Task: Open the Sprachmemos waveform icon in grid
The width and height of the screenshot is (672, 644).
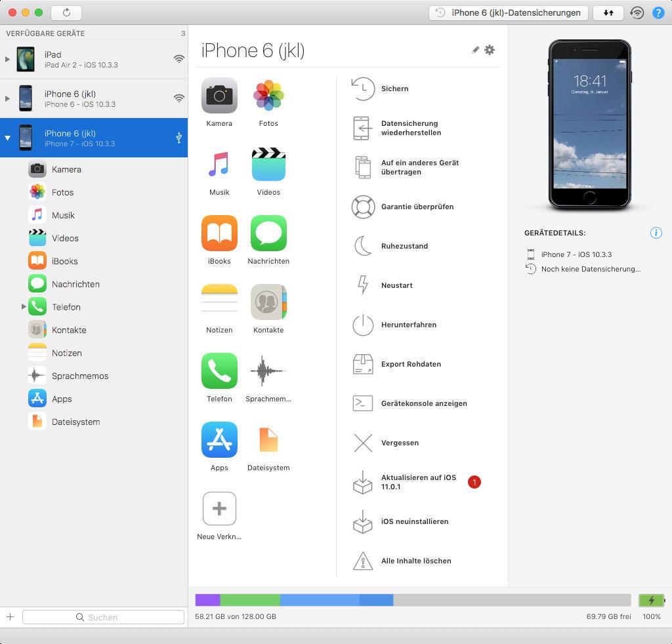Action: pos(268,371)
